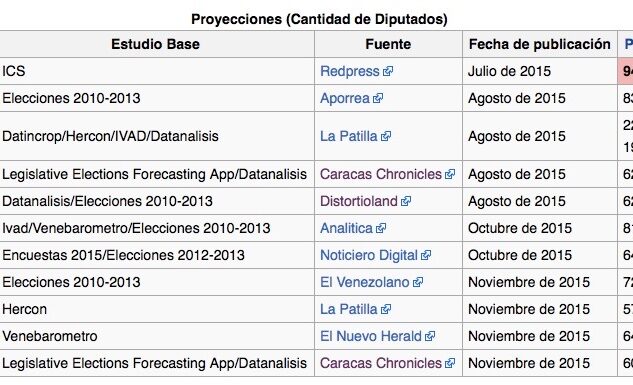Open La Patilla link in Hercon row
Viewport: 633px width, 385px height.
[348, 310]
